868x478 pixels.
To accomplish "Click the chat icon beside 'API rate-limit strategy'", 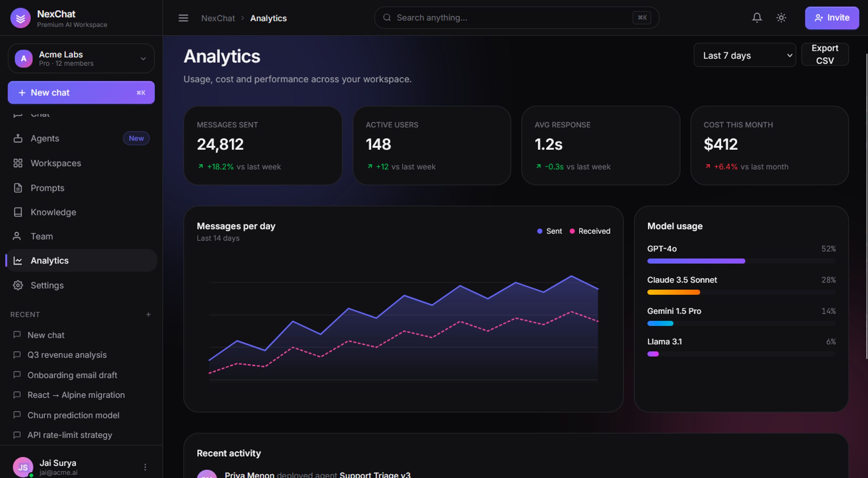I will point(17,435).
